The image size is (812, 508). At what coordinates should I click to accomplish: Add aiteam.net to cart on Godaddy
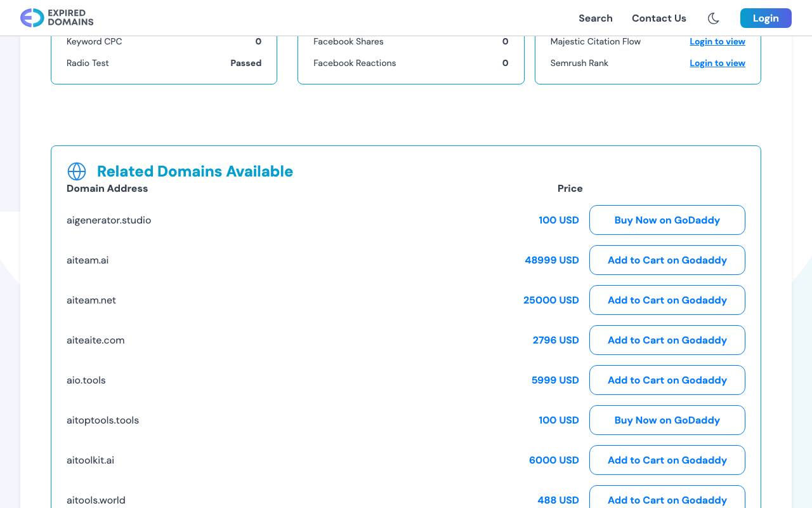click(667, 300)
